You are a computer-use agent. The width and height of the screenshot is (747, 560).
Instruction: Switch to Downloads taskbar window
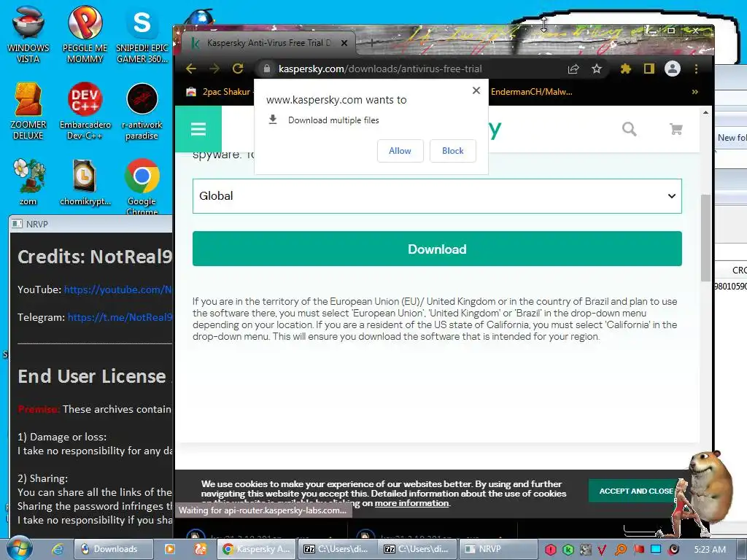point(114,549)
